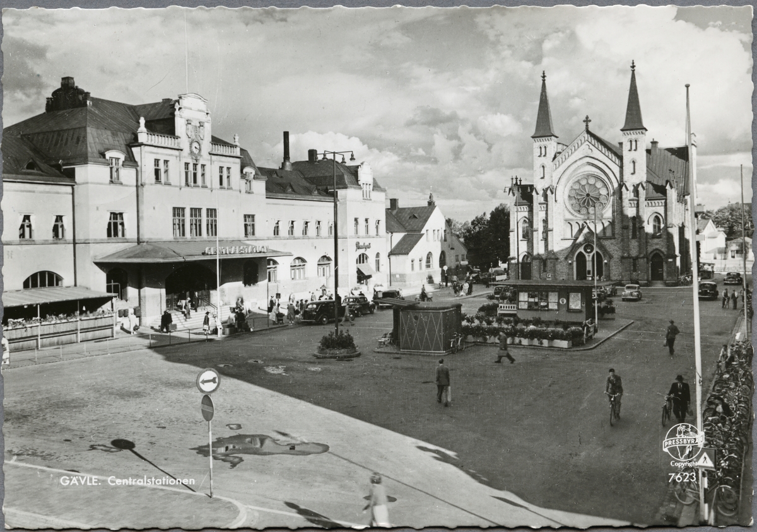
Task: Click the no-entry sign below the arrow sign
Action: [207, 408]
